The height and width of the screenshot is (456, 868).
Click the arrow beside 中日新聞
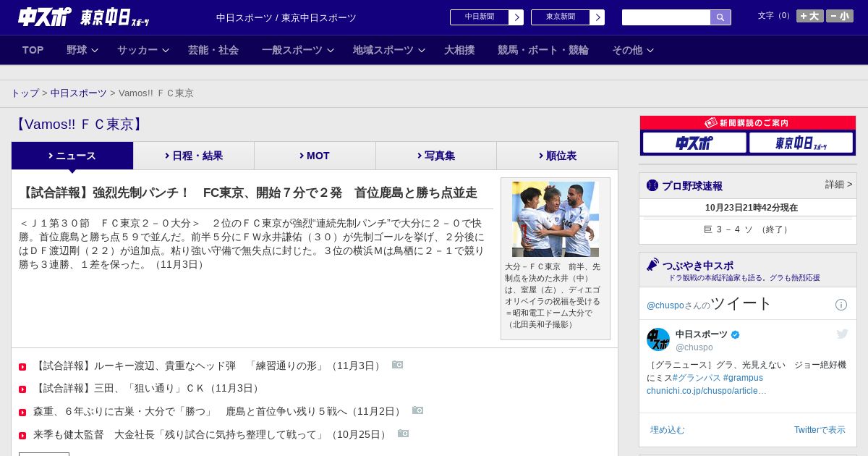(516, 17)
